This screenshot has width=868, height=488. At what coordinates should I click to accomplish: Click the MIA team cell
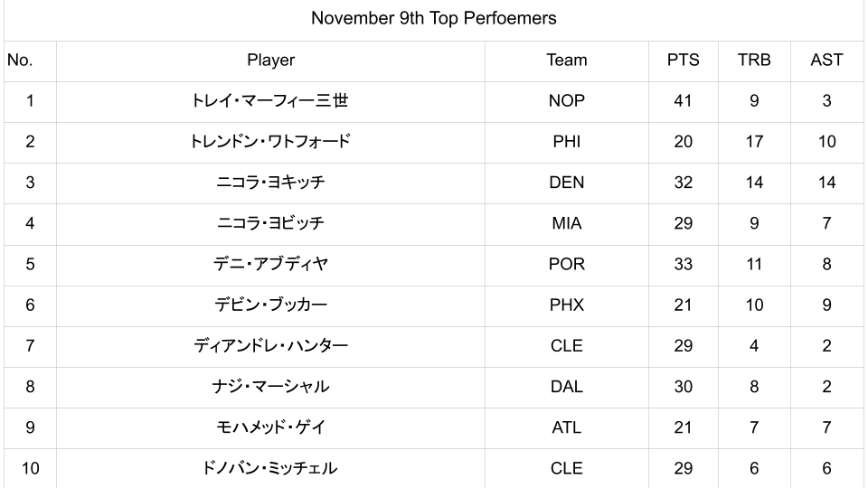coord(566,223)
